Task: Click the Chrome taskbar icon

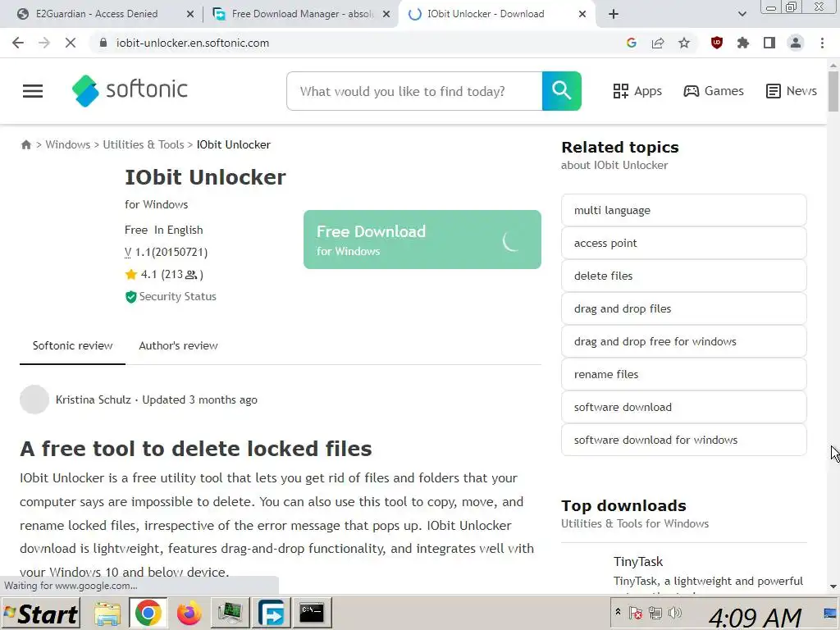Action: 148,614
